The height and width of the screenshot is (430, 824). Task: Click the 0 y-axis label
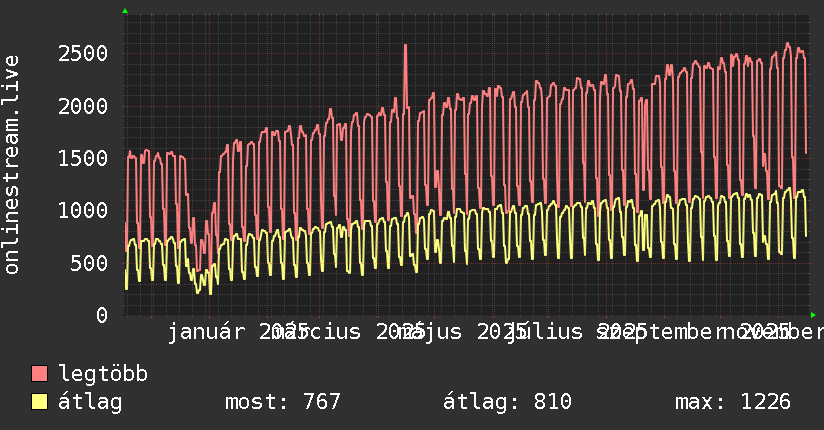coord(101,315)
